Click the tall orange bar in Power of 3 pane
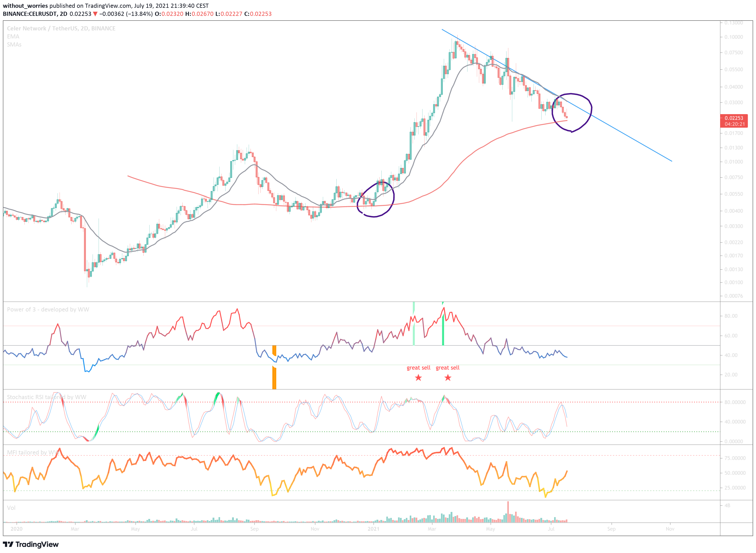 point(274,378)
